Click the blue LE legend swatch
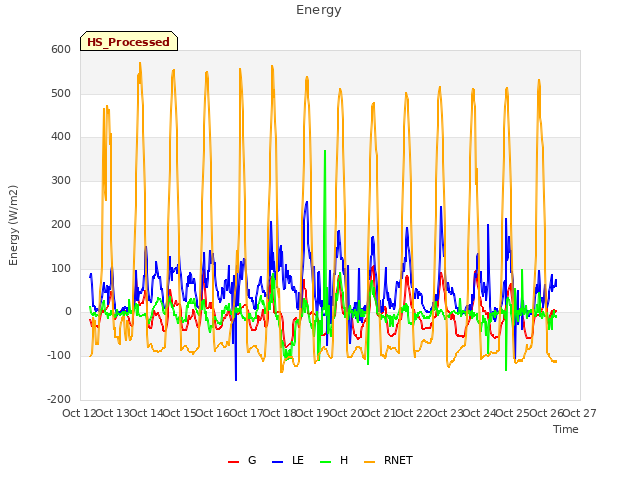Viewport: 640px width, 480px height. 277,461
